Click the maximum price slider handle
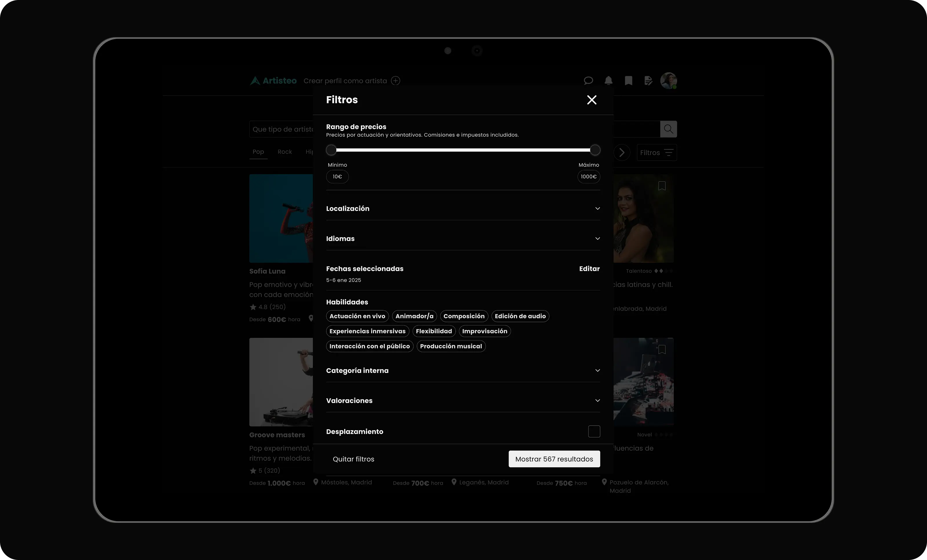This screenshot has width=927, height=560. [x=595, y=150]
